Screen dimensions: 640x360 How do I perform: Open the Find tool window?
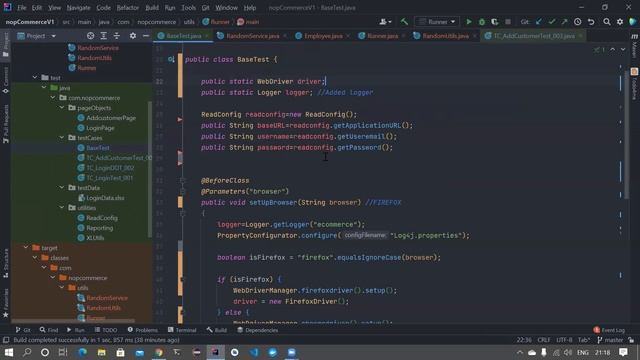[49, 330]
